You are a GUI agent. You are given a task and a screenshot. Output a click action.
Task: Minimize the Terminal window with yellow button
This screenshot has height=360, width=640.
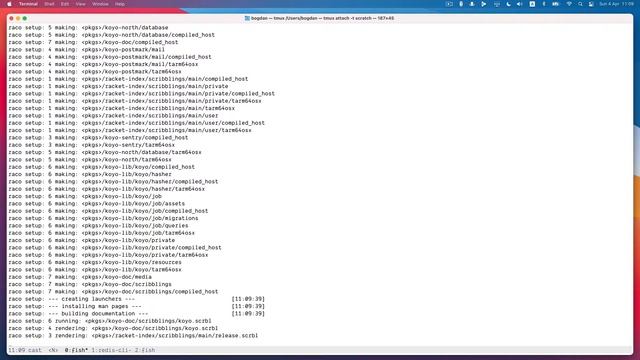[18, 18]
